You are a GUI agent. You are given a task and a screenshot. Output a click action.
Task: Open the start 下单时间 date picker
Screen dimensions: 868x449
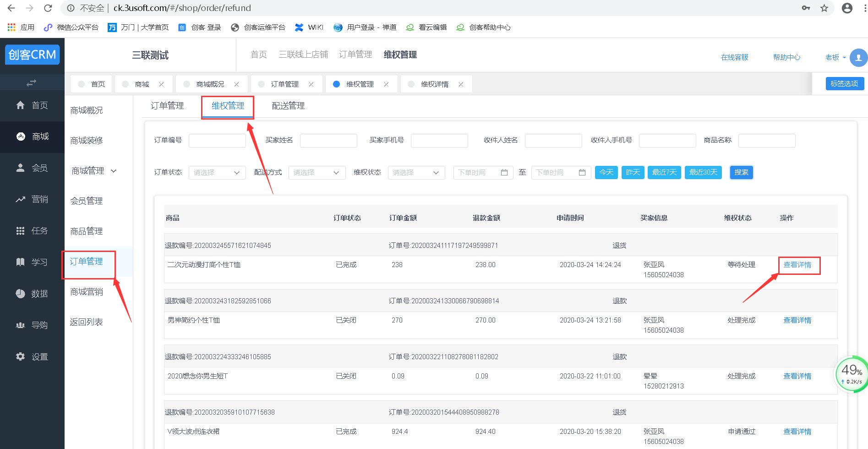(483, 173)
